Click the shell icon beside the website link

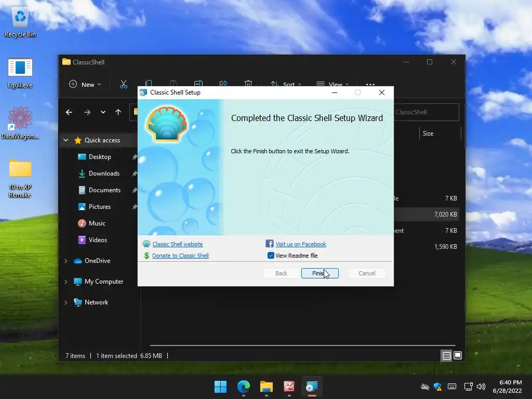point(147,244)
